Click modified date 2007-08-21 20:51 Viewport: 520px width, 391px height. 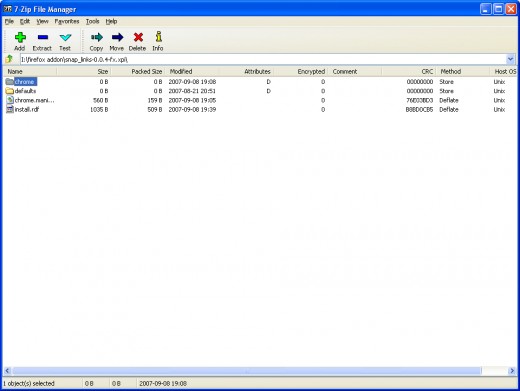192,91
